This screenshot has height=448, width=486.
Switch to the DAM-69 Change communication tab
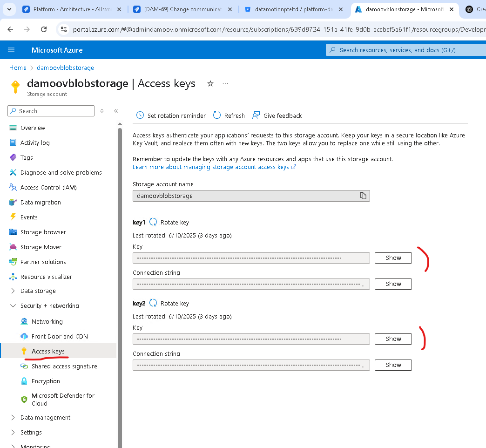pyautogui.click(x=178, y=9)
